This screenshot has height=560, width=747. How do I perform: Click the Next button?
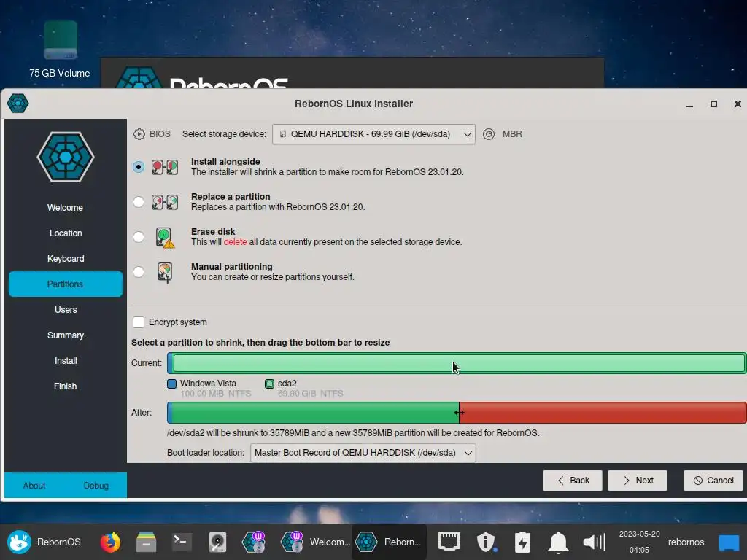pos(638,481)
